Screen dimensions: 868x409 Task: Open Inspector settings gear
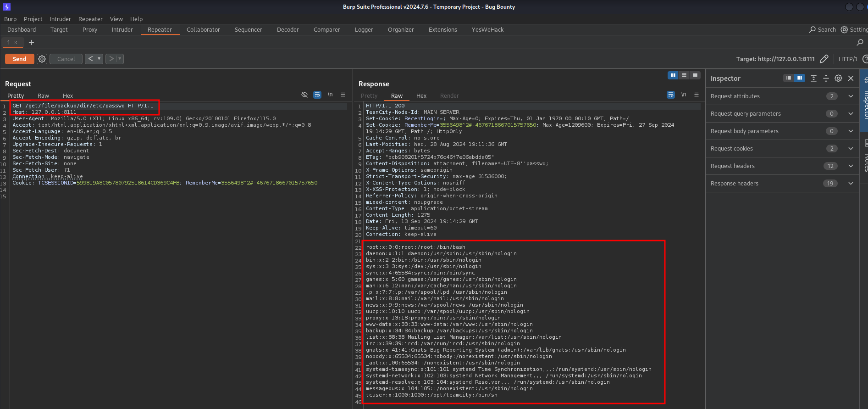pos(838,78)
